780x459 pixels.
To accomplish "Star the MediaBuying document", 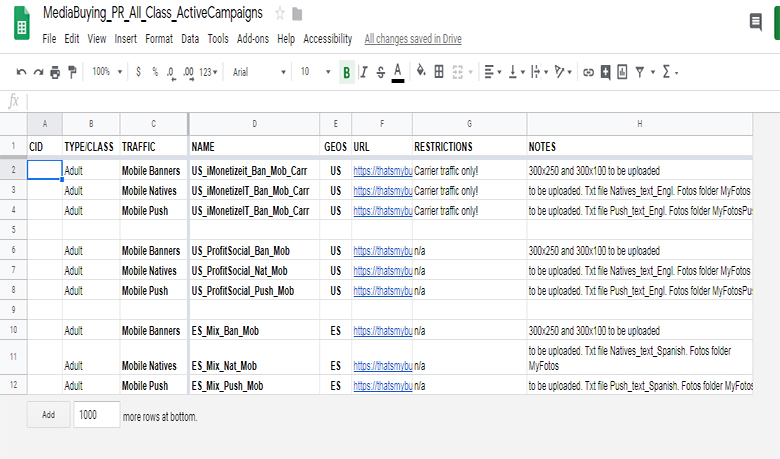I will pos(280,13).
